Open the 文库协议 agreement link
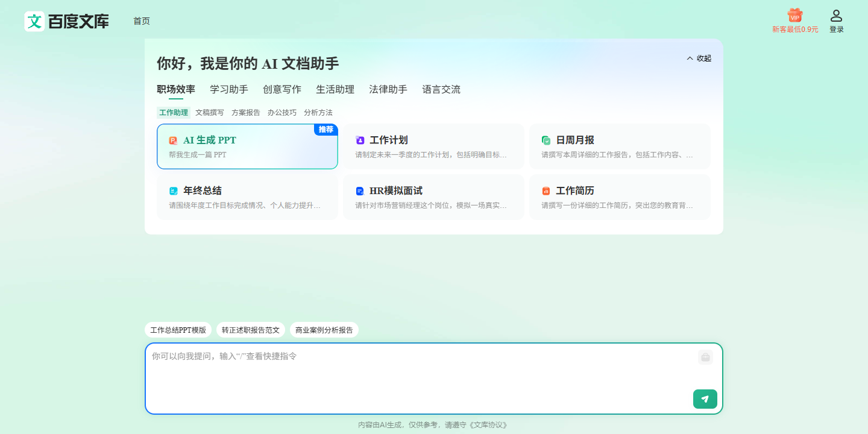The height and width of the screenshot is (434, 868). point(488,425)
